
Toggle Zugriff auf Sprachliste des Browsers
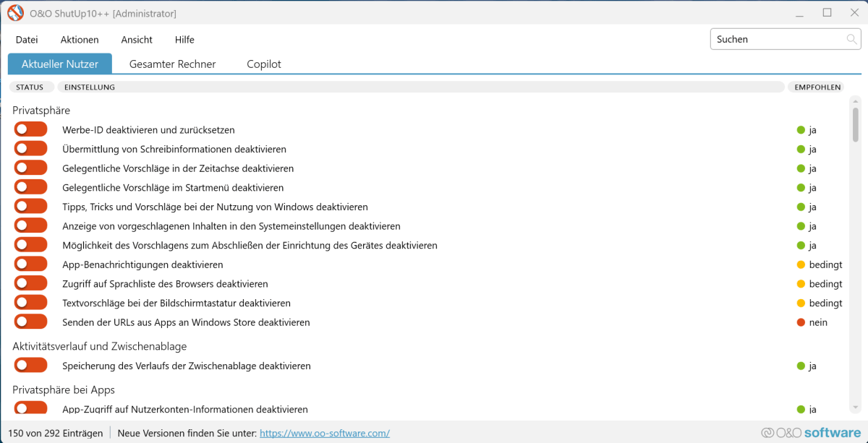pyautogui.click(x=30, y=283)
